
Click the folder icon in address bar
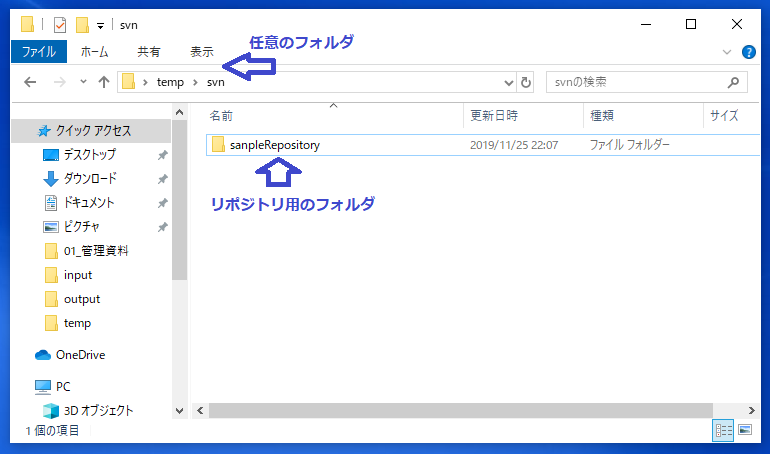(x=129, y=81)
